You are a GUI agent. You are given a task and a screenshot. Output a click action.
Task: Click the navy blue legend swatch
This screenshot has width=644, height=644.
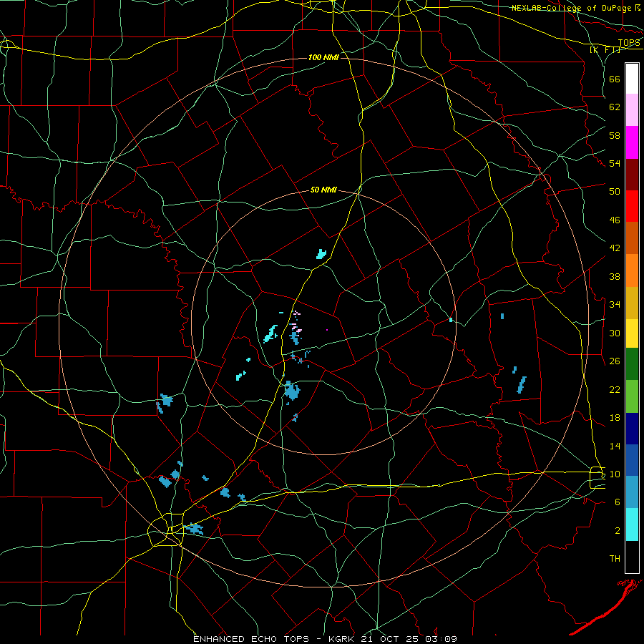[x=632, y=429]
